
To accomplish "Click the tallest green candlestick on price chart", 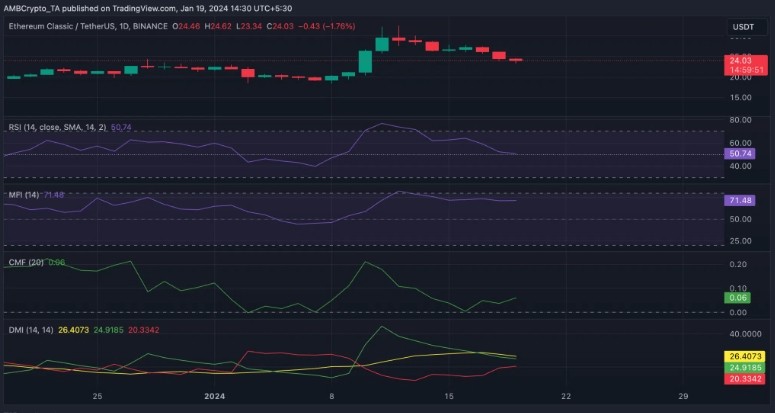I will [365, 60].
